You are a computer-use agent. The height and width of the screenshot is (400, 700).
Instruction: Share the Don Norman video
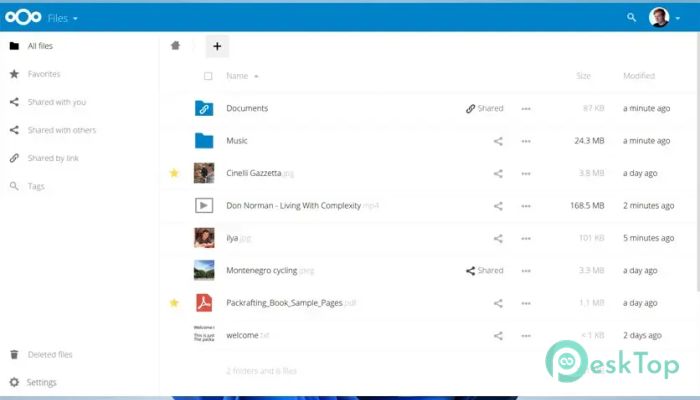498,206
